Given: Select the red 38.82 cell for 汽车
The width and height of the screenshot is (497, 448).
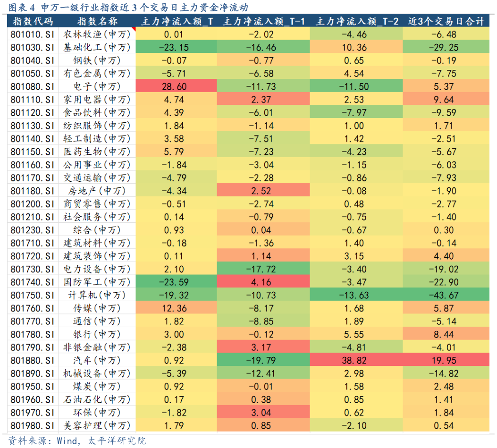Looking at the screenshot, I should pyautogui.click(x=355, y=360).
